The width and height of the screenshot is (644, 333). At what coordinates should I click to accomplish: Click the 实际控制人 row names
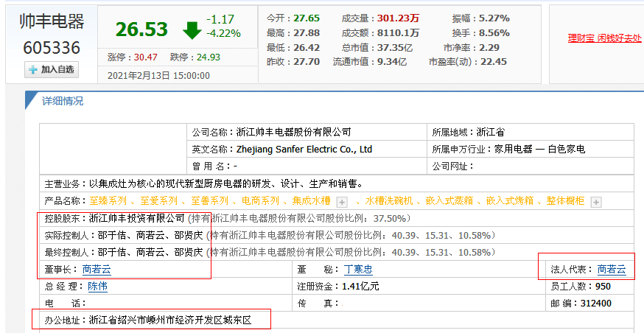151,235
